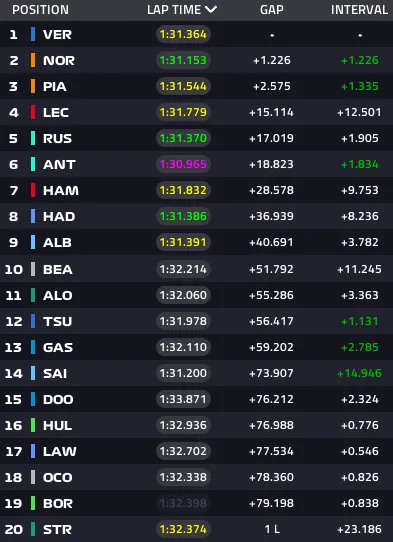The height and width of the screenshot is (542, 393).
Task: Select ANT's purple fastest lap 1:30.965
Action: (x=183, y=164)
